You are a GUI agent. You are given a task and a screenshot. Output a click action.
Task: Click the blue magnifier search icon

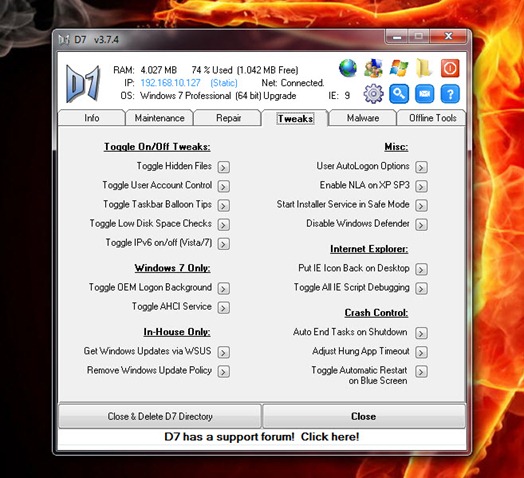[x=399, y=94]
